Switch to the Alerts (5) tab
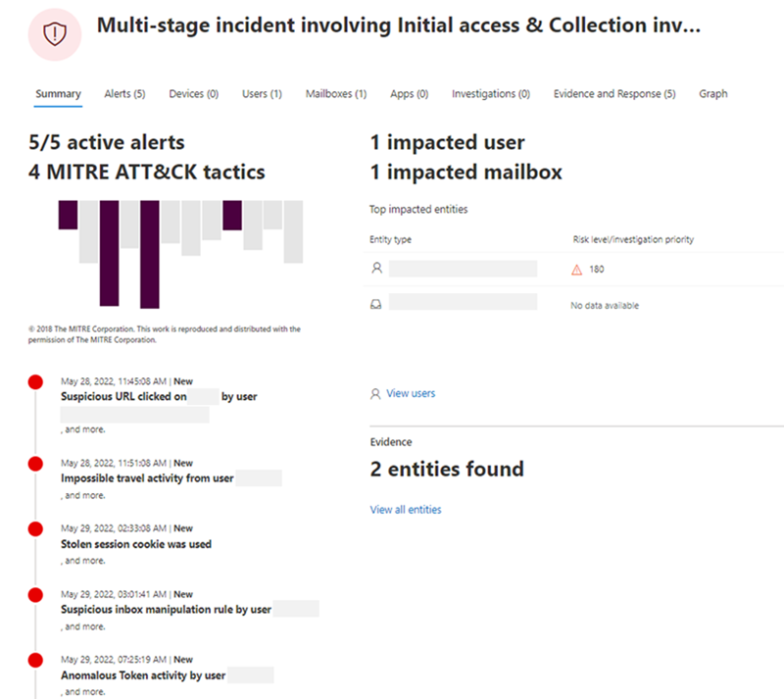This screenshot has width=784, height=699. click(x=123, y=93)
